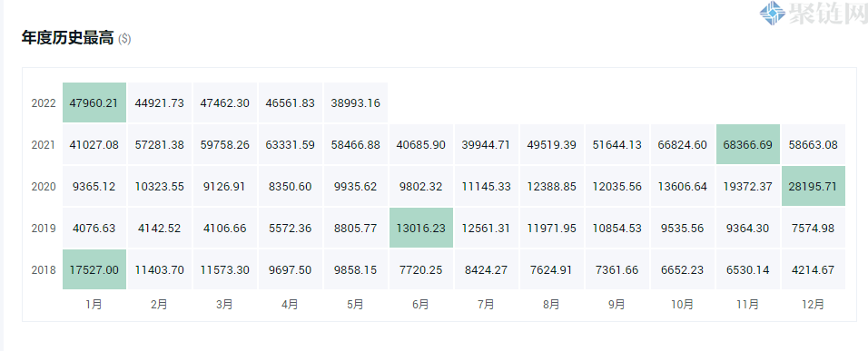The height and width of the screenshot is (351, 868).
Task: Click the cell showing 12388.85
Action: pyautogui.click(x=551, y=186)
